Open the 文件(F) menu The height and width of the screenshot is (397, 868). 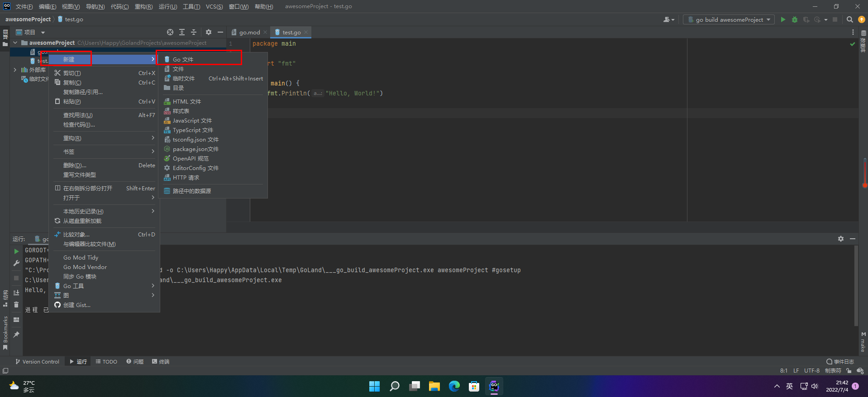24,6
